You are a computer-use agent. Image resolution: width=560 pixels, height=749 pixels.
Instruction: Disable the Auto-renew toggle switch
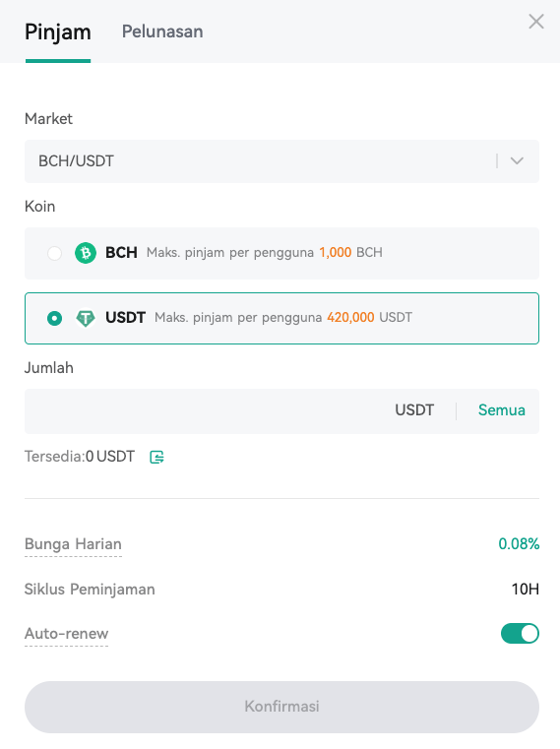click(520, 634)
